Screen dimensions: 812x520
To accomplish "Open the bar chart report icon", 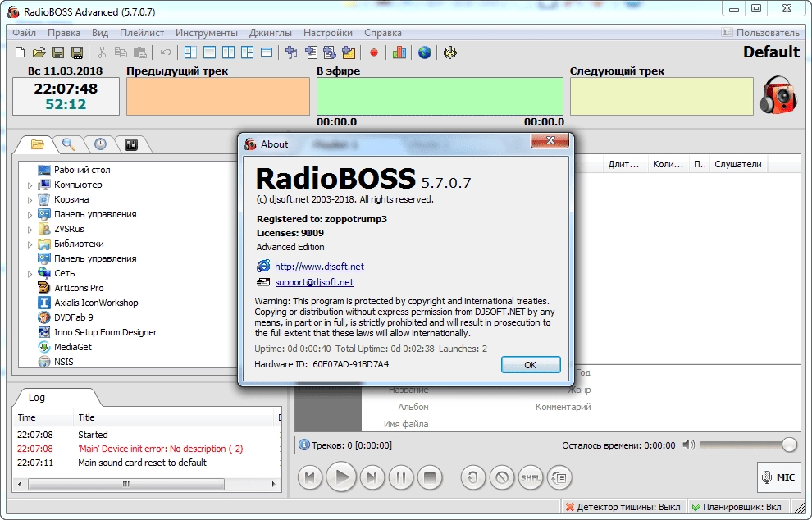I will (x=399, y=52).
